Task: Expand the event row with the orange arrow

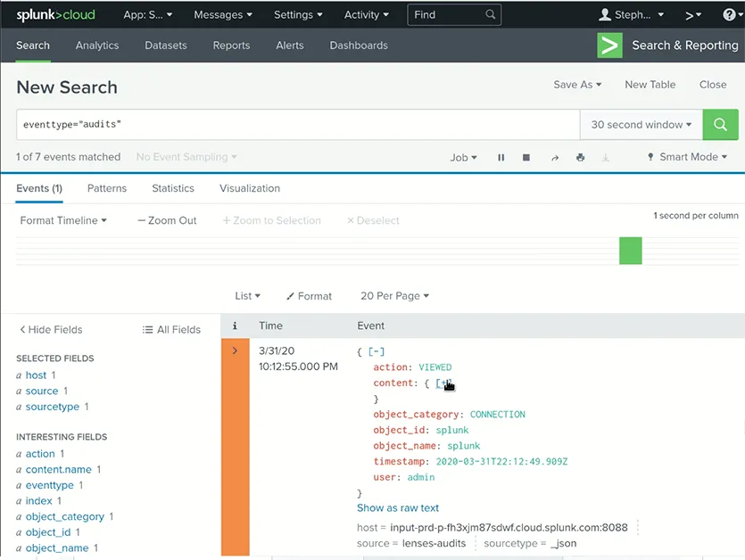Action: coord(235,350)
